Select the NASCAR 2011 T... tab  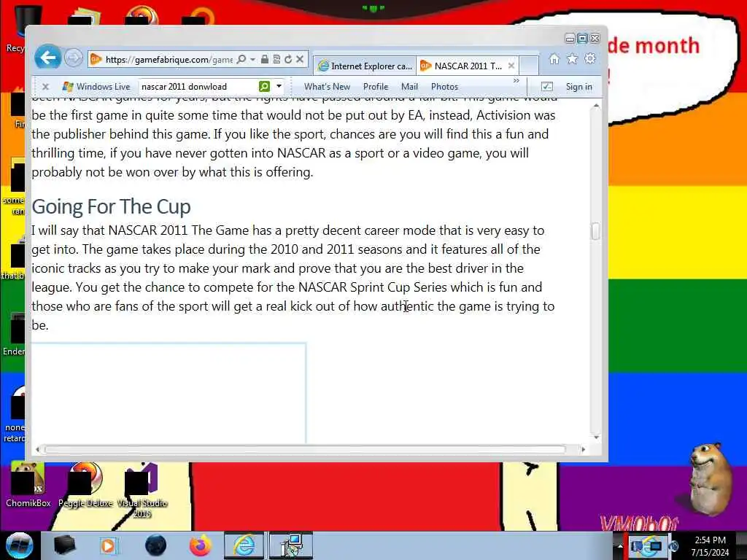(462, 66)
